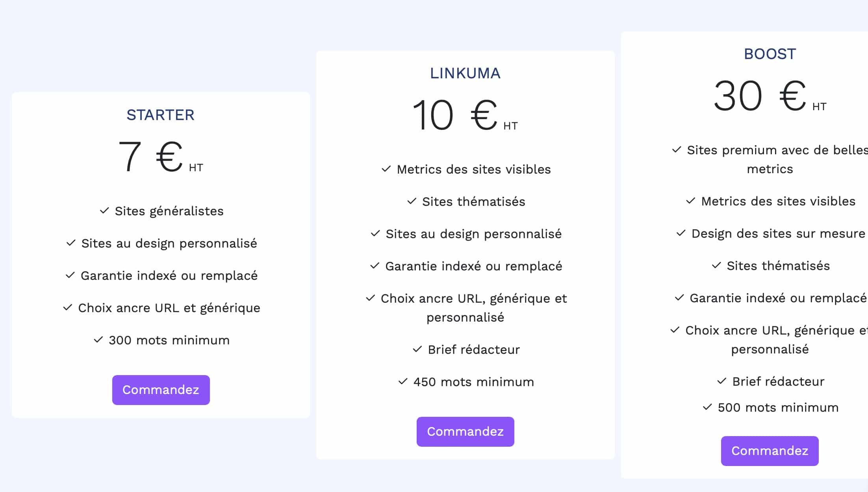Click the checkmark next to Metrics des sites visibles
The height and width of the screenshot is (492, 868).
pyautogui.click(x=385, y=169)
